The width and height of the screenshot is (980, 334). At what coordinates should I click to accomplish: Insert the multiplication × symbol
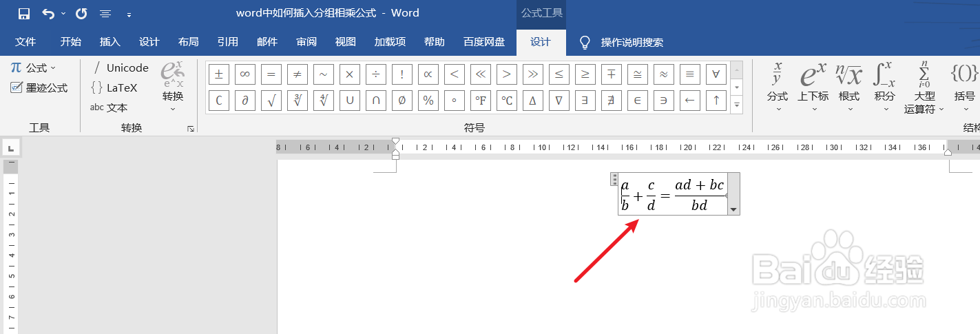click(350, 74)
